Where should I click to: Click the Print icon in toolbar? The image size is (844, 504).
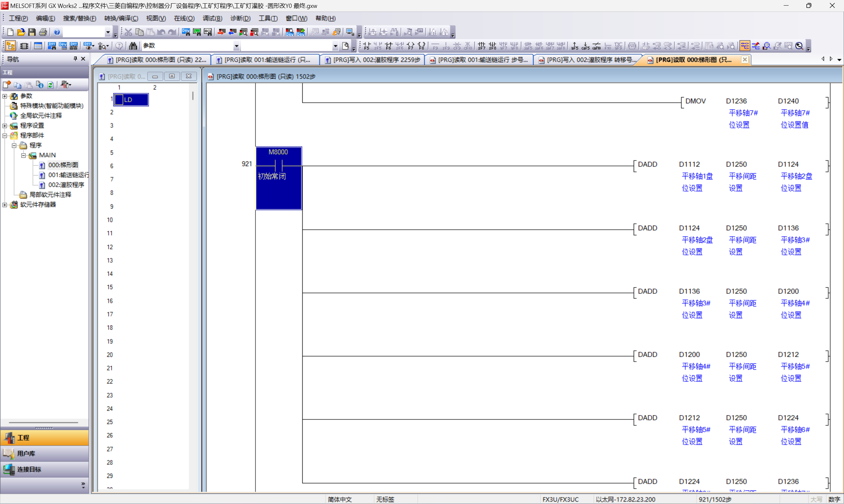43,32
